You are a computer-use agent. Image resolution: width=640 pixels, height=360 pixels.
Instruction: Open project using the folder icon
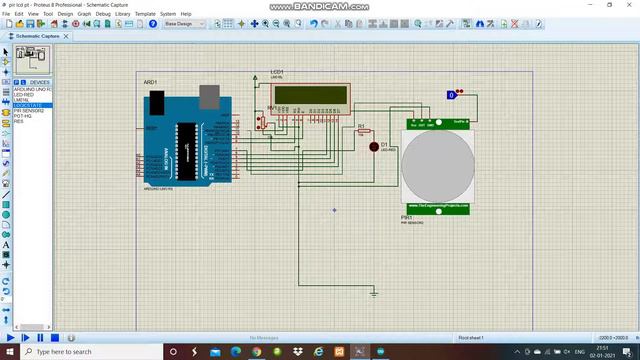[x=19, y=24]
